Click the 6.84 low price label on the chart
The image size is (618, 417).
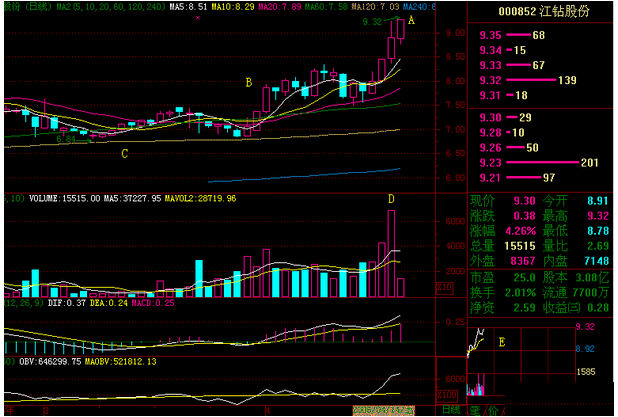[66, 139]
